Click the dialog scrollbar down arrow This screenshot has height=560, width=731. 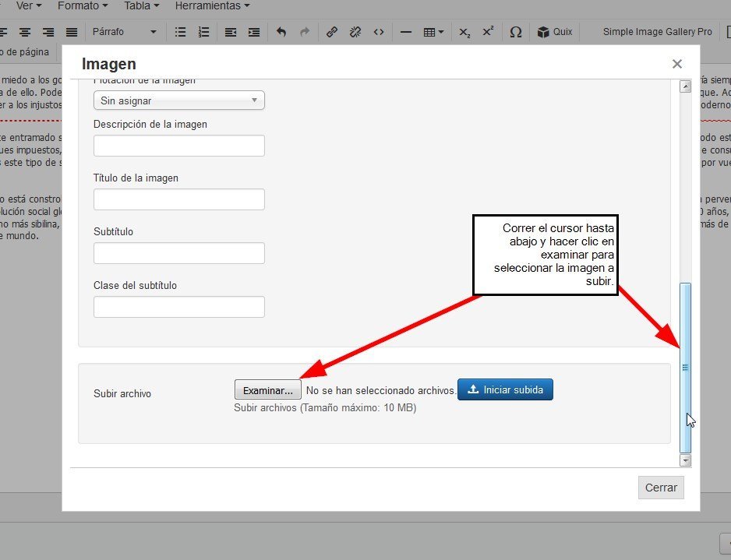(x=685, y=461)
